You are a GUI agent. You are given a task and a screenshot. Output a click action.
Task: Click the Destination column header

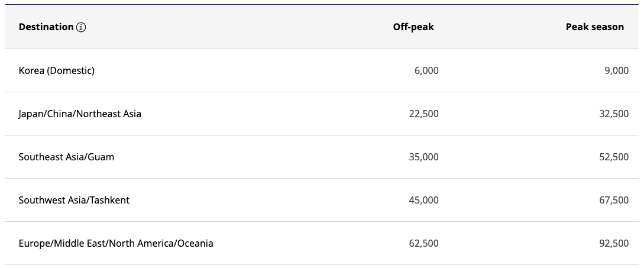46,27
